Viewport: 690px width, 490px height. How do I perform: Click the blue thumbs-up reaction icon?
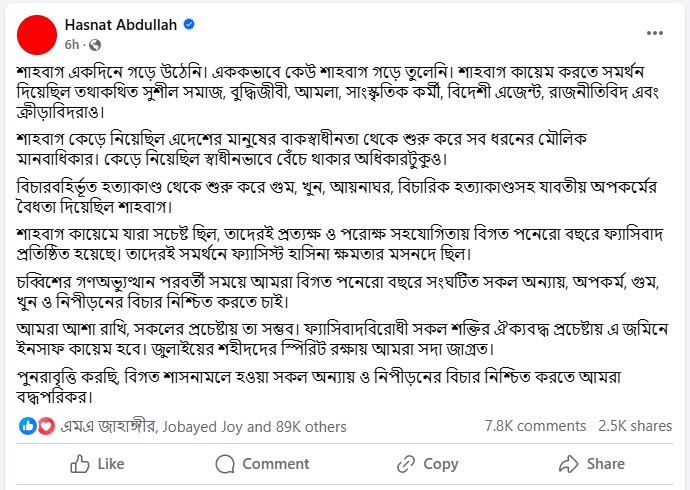point(27,426)
